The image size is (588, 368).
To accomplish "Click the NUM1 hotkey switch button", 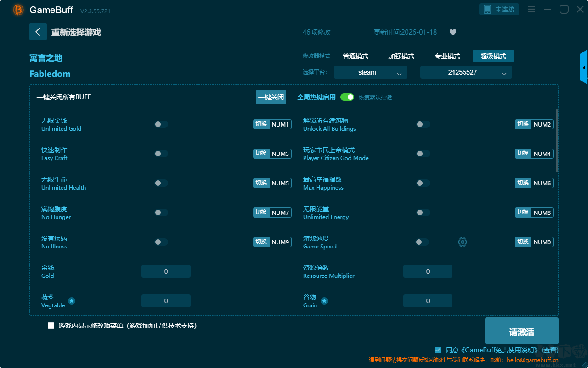I will point(272,124).
